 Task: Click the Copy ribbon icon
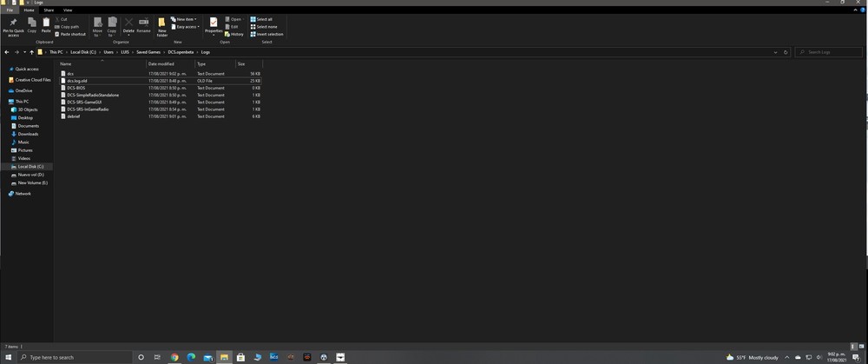[32, 25]
